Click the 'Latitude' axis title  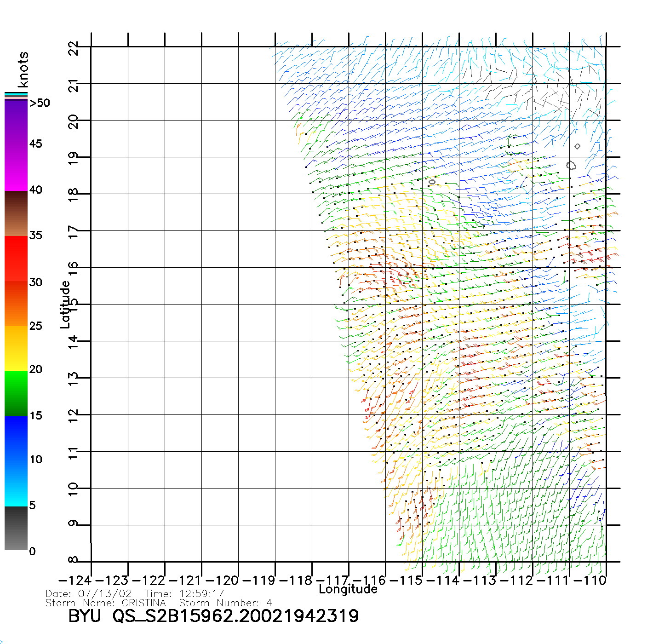(65, 305)
